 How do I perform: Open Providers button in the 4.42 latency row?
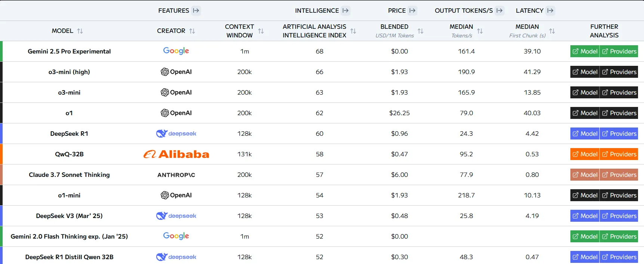tap(619, 133)
